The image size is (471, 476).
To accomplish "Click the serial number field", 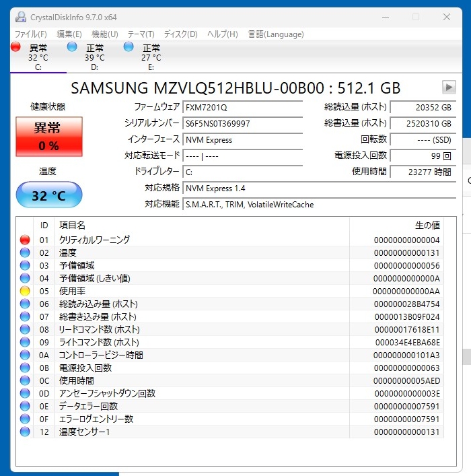I will 242,124.
